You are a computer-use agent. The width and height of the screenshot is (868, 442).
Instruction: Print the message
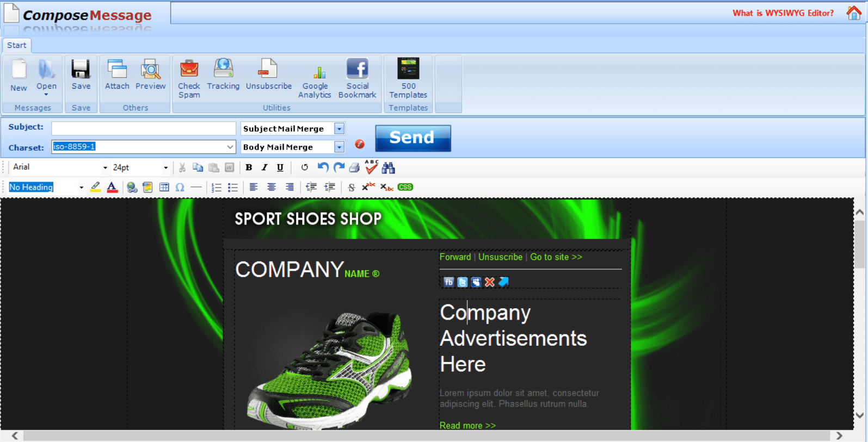[x=355, y=168]
